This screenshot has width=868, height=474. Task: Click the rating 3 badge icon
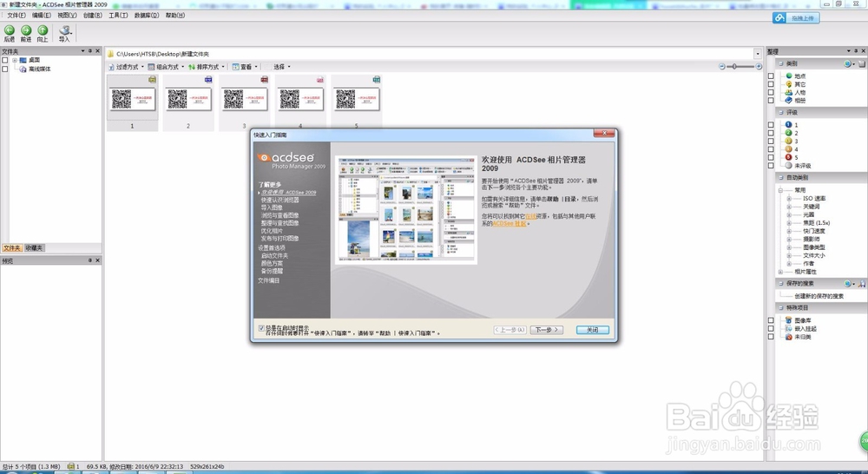point(789,142)
